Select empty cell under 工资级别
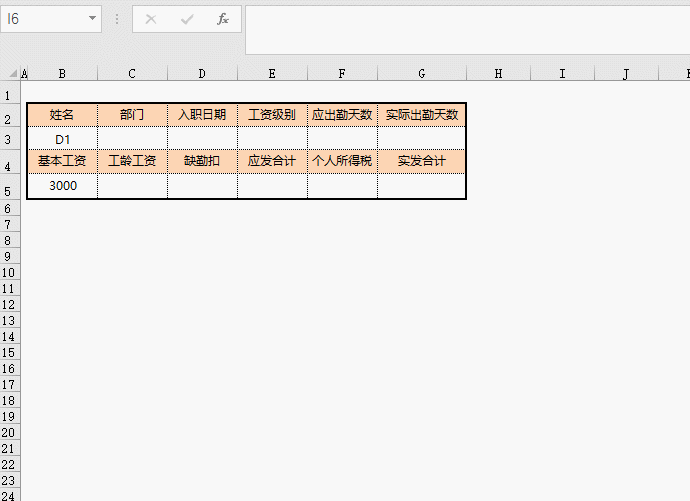 click(272, 139)
